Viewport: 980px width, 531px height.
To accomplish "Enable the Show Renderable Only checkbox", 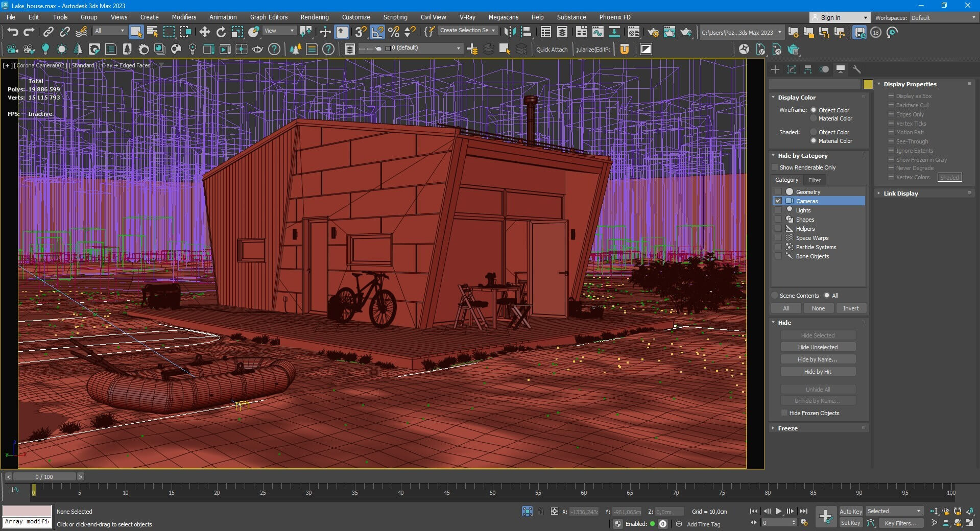I will pos(775,167).
